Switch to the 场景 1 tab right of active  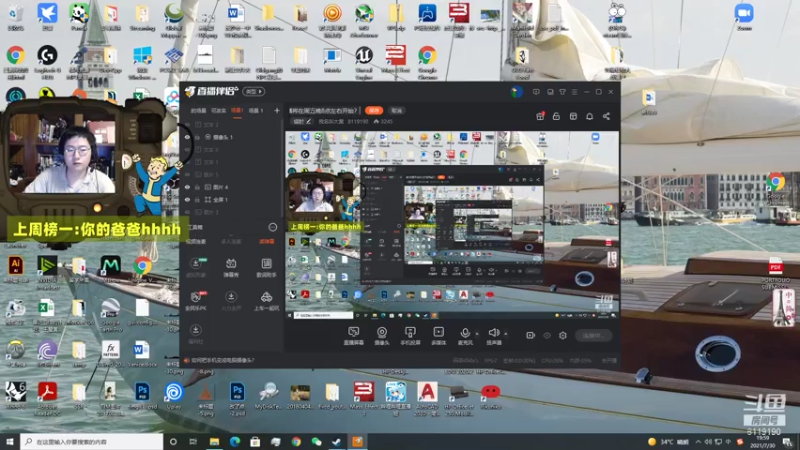tap(256, 110)
